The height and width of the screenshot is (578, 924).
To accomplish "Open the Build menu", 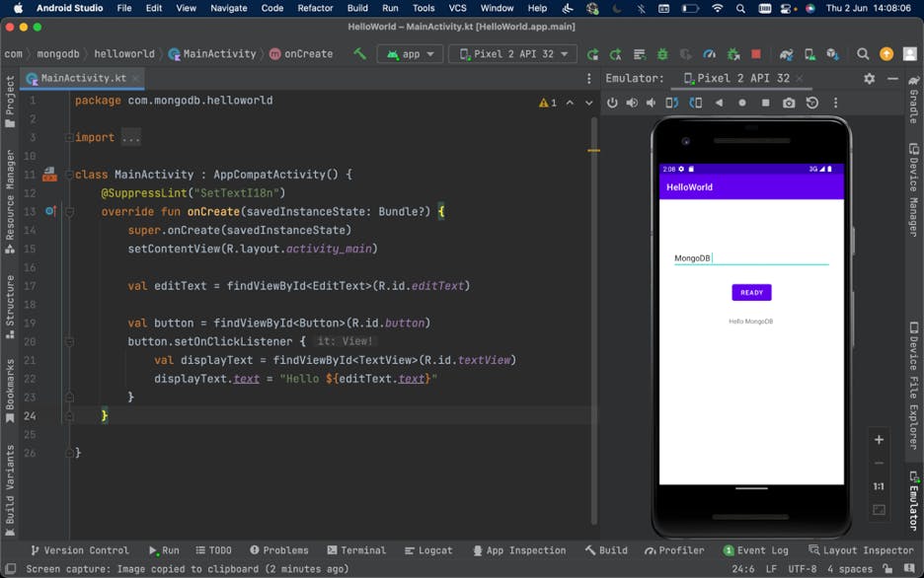I will (357, 8).
